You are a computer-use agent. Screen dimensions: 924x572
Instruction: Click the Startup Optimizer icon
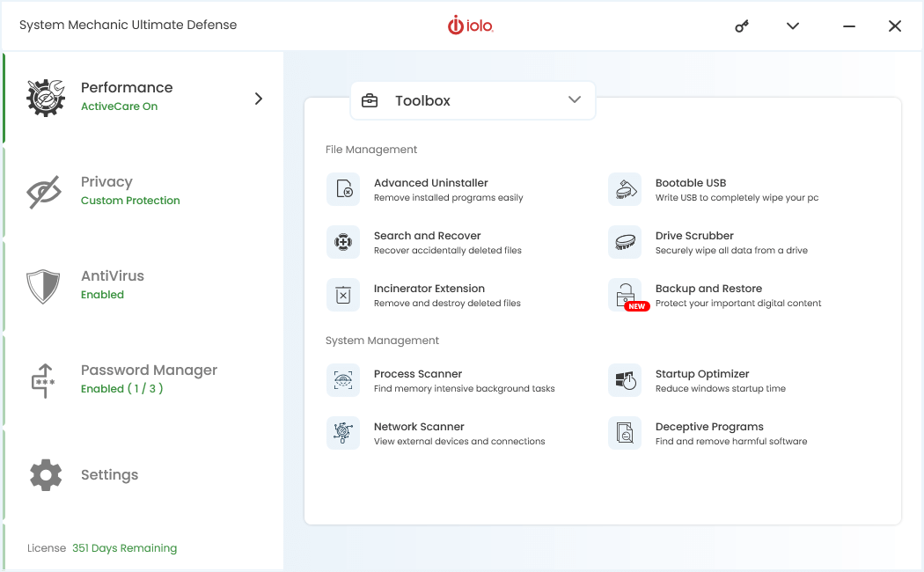click(625, 380)
